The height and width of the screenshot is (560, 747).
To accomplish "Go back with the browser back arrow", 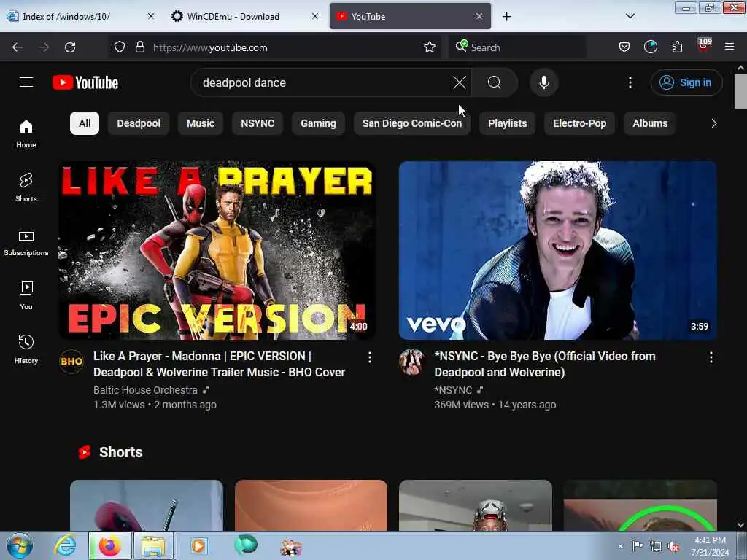I will (18, 47).
